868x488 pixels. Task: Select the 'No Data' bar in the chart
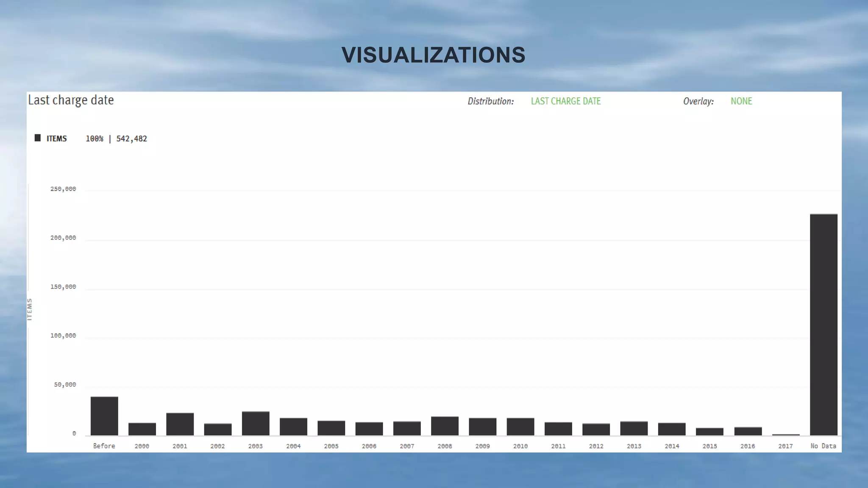pyautogui.click(x=823, y=324)
